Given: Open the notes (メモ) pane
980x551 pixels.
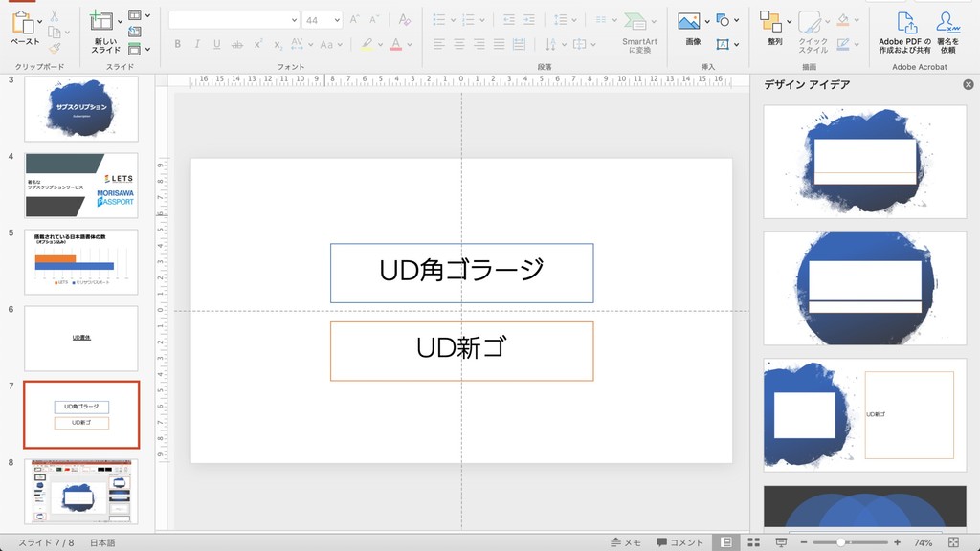Looking at the screenshot, I should (x=626, y=542).
